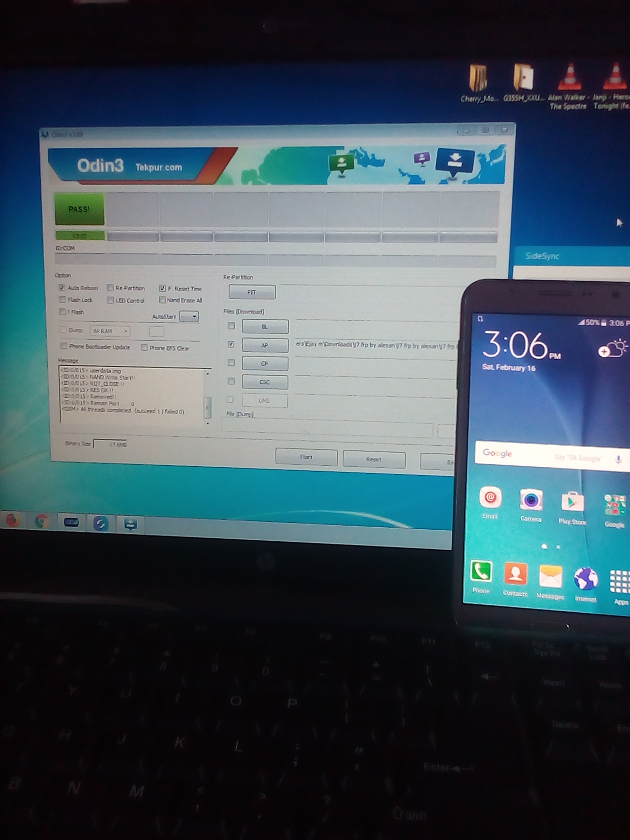
Task: Launch the Internet browser on the phone
Action: pyautogui.click(x=586, y=584)
